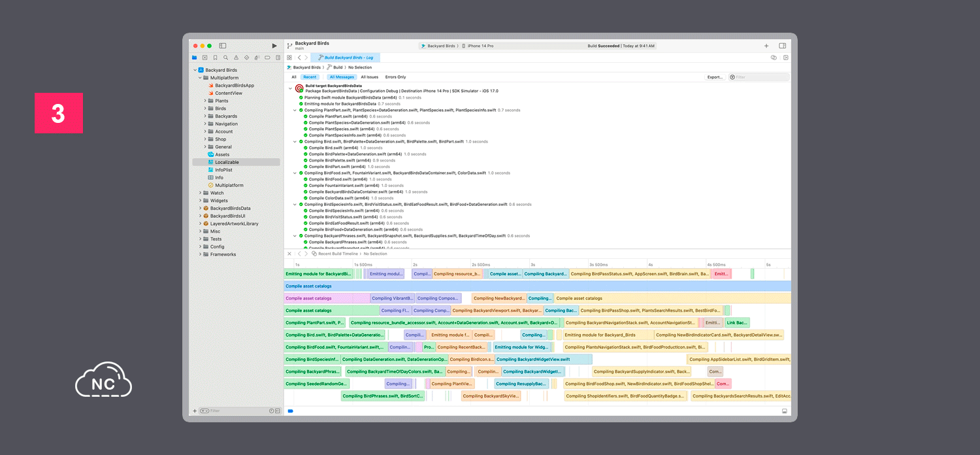Collapse the Compiling Bird.swift group
The height and width of the screenshot is (455, 980).
tap(295, 141)
